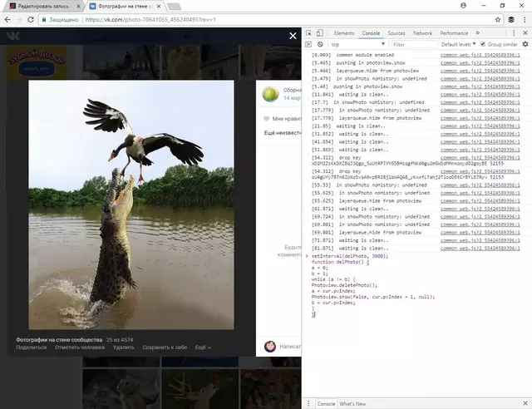Open console settings gear icon
Screen dimensions: 532x409
(x=525, y=44)
